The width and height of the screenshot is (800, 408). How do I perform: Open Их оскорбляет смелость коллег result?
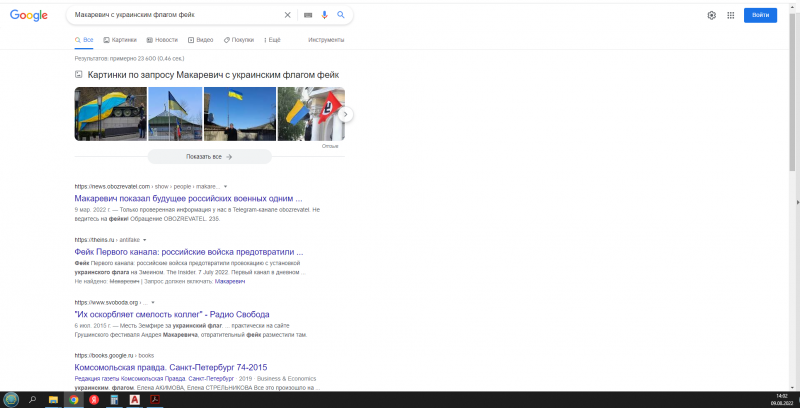172,315
